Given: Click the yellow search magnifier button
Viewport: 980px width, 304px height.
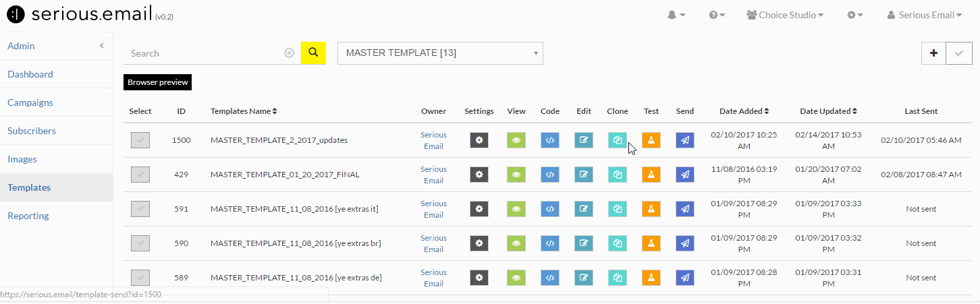Looking at the screenshot, I should 313,53.
